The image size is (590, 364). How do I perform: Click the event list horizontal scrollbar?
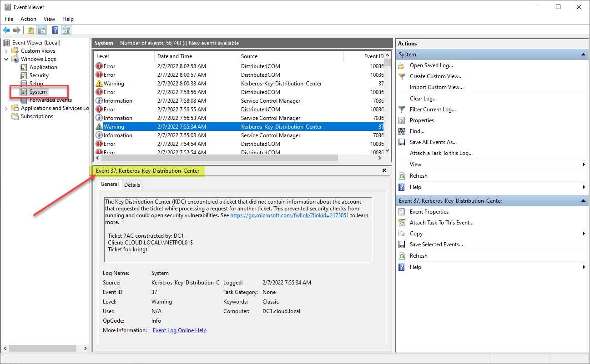tap(218, 158)
